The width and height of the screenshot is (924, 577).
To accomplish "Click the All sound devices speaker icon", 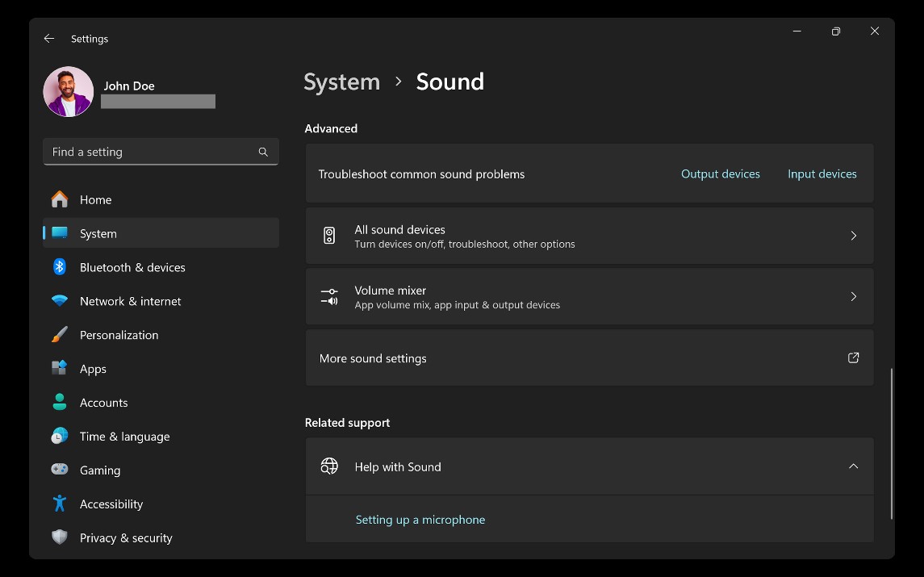I will tap(329, 236).
